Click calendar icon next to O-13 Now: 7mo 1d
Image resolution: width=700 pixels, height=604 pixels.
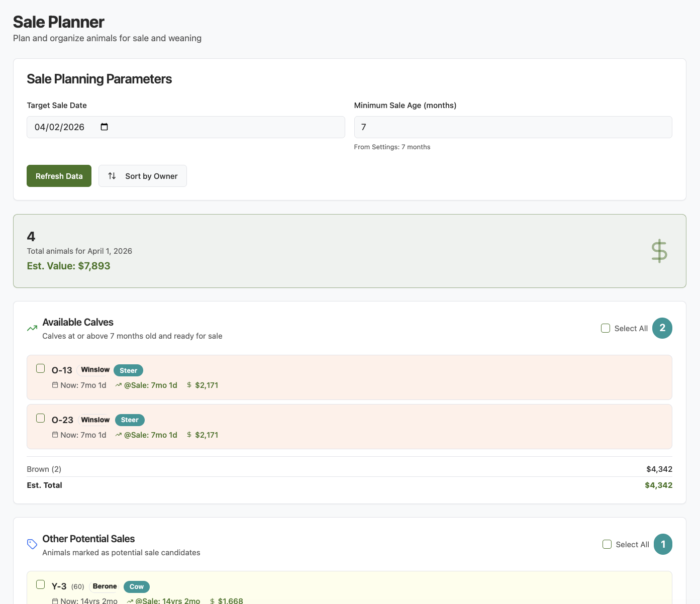[55, 385]
